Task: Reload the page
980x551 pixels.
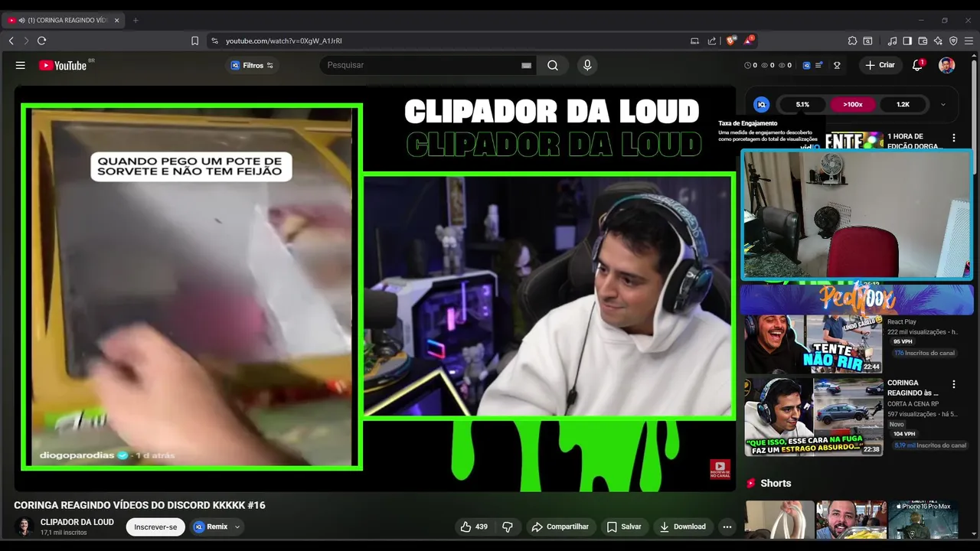Action: [41, 41]
